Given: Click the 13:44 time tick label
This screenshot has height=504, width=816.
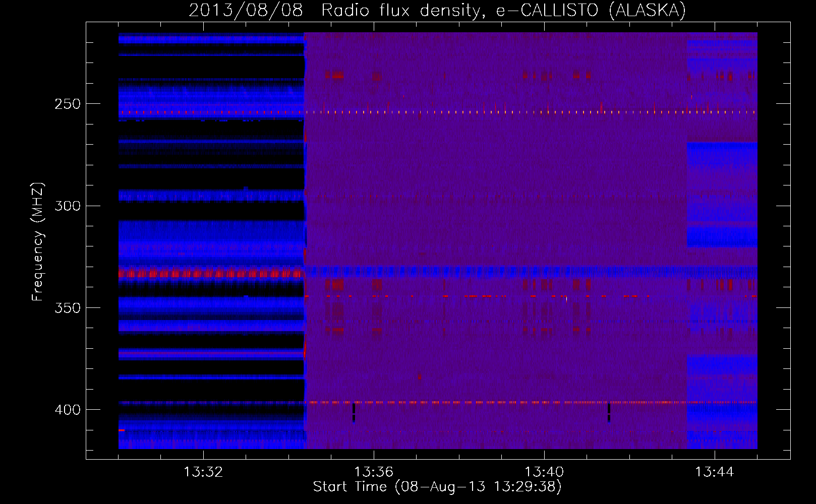Looking at the screenshot, I should 715,472.
